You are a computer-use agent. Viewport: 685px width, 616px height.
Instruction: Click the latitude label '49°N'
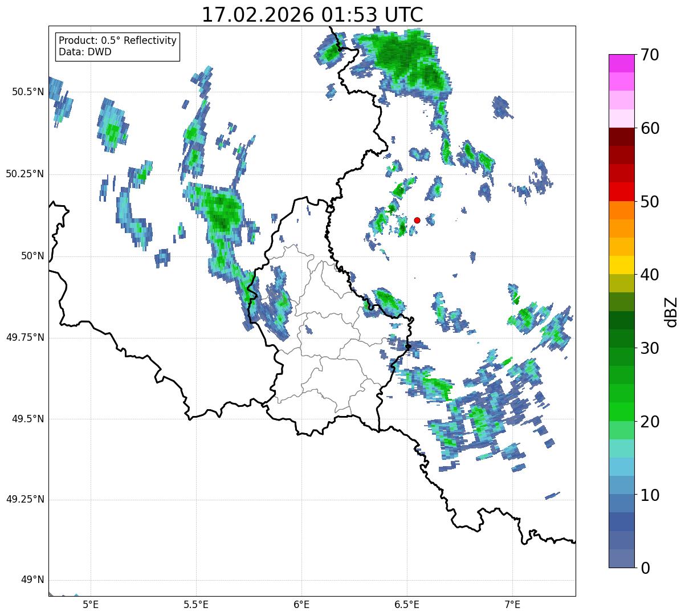click(x=32, y=580)
